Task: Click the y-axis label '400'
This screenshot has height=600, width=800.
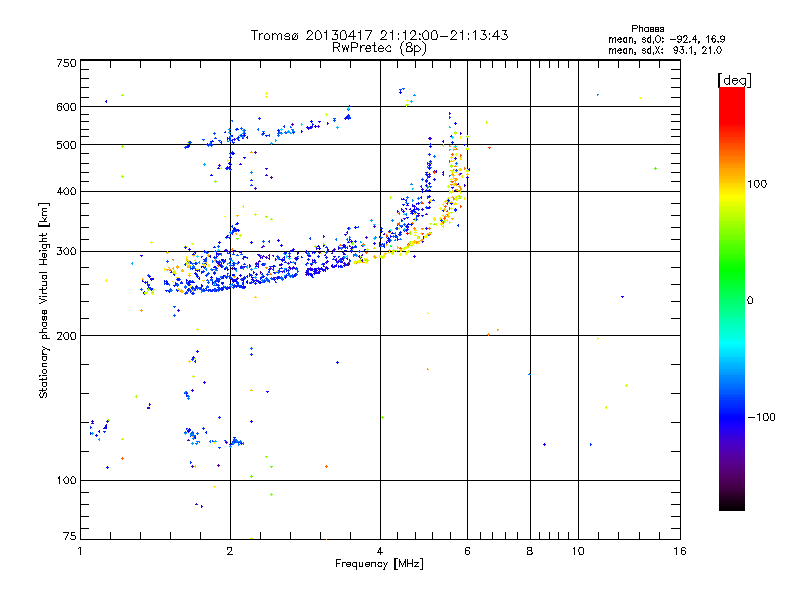Action: point(66,192)
